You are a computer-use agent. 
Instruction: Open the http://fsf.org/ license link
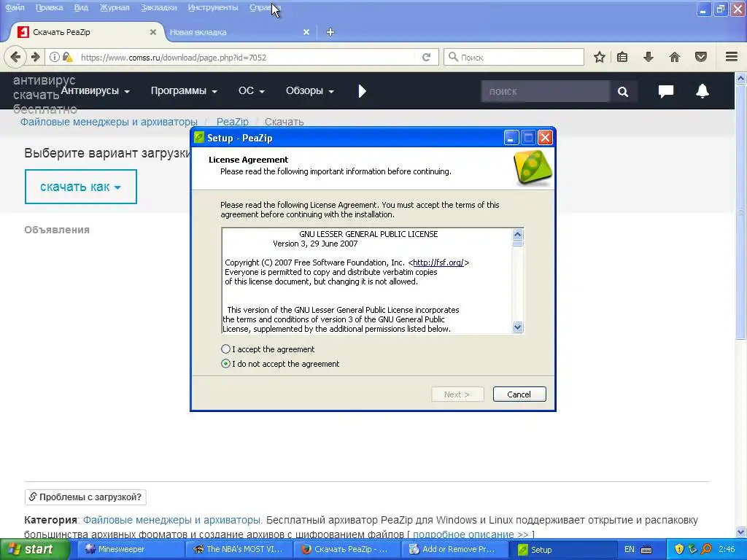coord(438,262)
